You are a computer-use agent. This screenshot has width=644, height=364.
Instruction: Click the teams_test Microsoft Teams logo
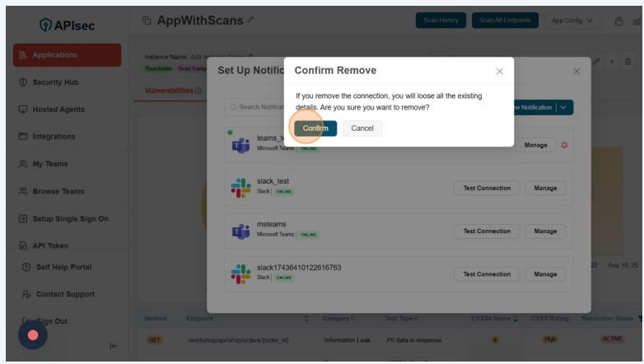(240, 145)
